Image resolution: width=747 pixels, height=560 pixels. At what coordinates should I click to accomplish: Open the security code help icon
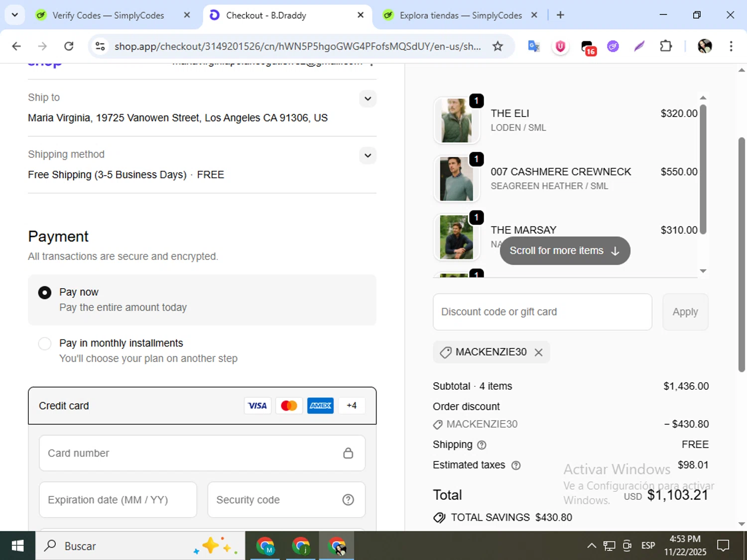[348, 500]
